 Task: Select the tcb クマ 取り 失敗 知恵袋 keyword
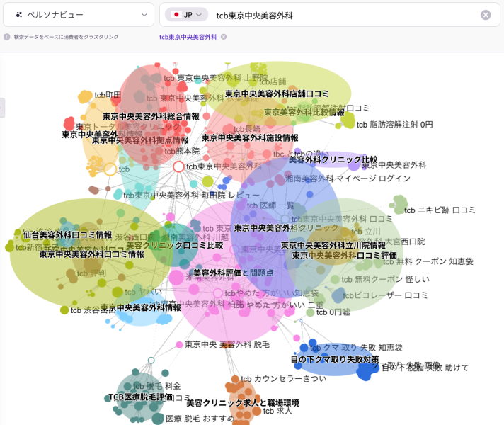[356, 348]
